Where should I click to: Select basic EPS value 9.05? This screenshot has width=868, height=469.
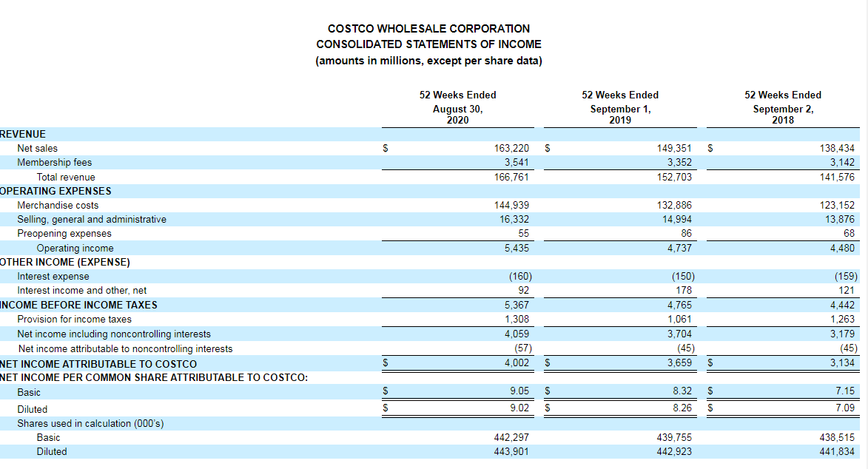[519, 391]
